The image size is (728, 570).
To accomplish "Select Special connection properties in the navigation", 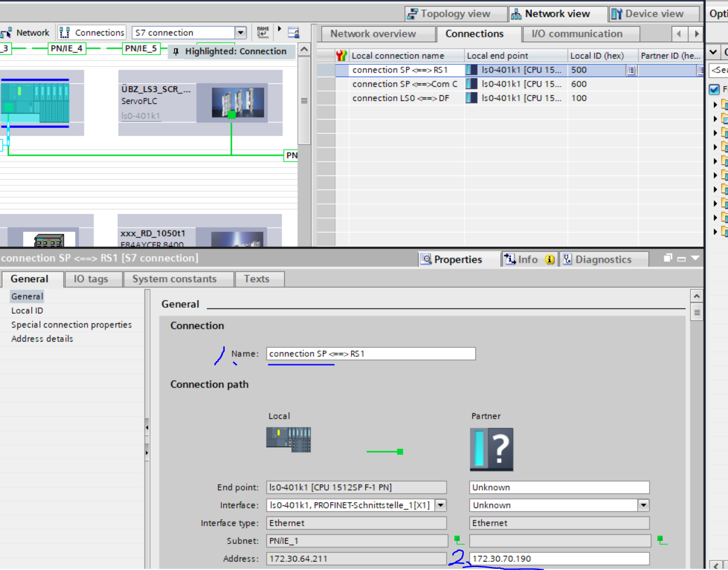I will (71, 325).
